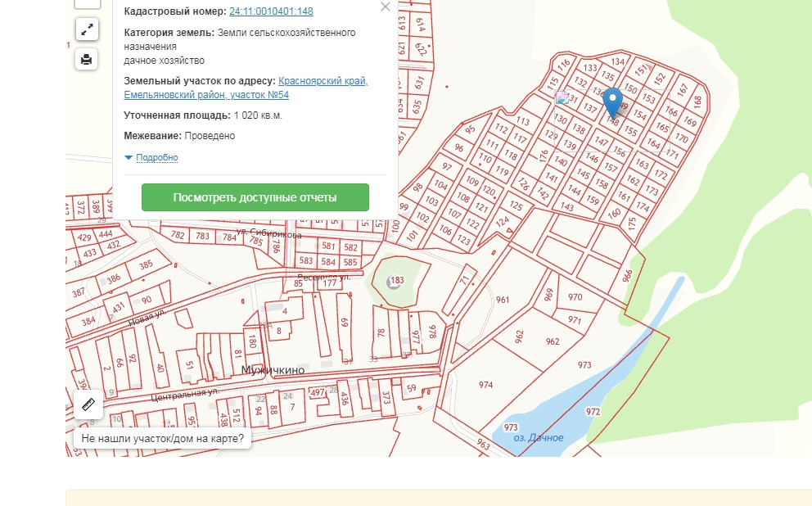Image resolution: width=812 pixels, height=506 pixels.
Task: Click the partially visible zoom button above fullscreen
Action: pos(87,4)
